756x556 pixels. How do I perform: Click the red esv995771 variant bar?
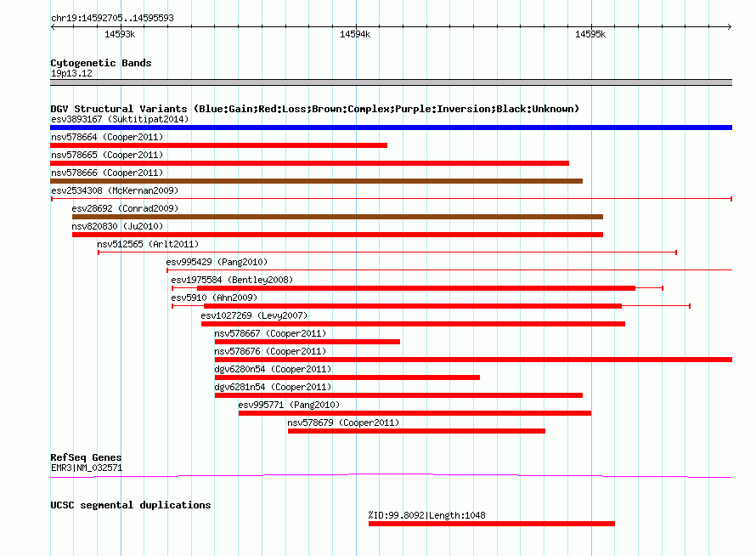click(x=415, y=413)
